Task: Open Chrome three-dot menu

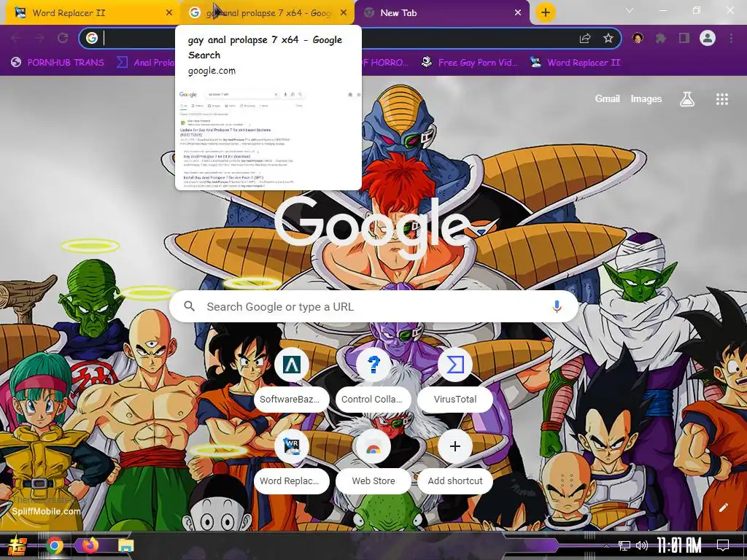Action: pos(731,38)
